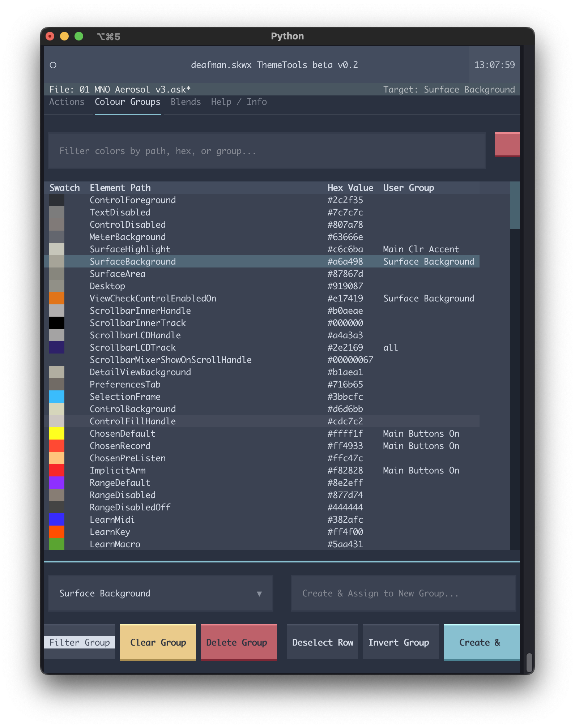The height and width of the screenshot is (728, 575).
Task: Open the Help / Info tab
Action: [x=239, y=102]
